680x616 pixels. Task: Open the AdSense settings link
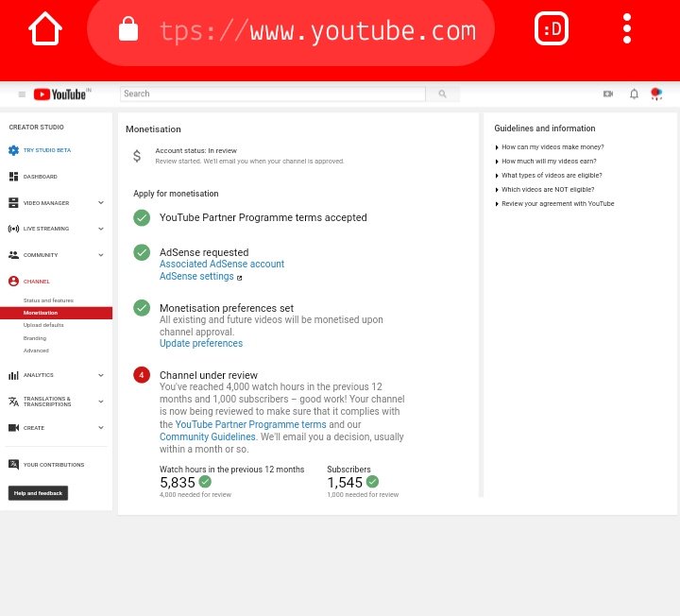pyautogui.click(x=196, y=276)
